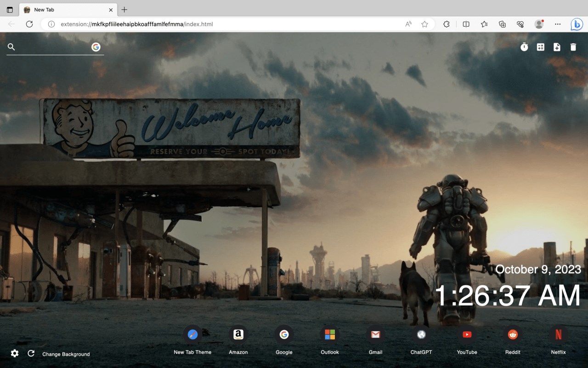Open the Settings and more menu
The height and width of the screenshot is (368, 588).
(x=558, y=24)
